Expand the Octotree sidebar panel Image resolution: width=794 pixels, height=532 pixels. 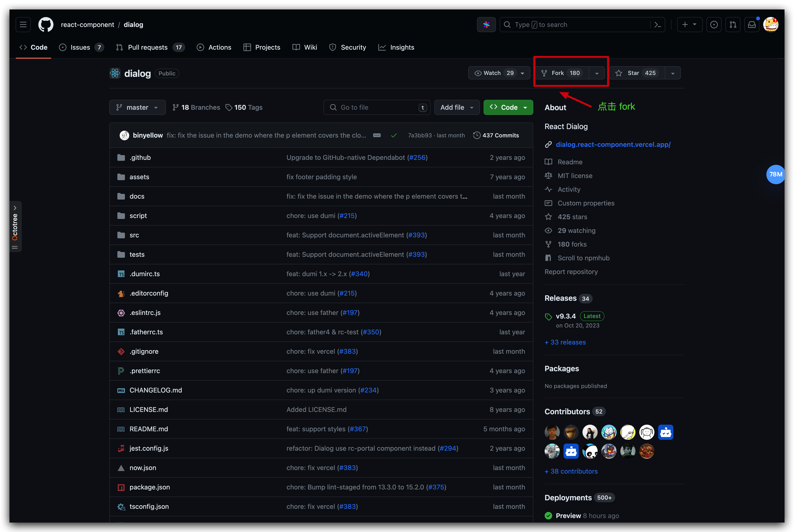click(x=15, y=208)
